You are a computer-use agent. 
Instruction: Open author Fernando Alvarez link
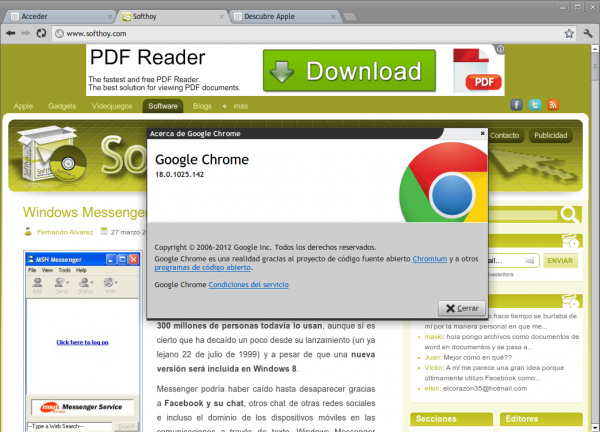point(65,232)
